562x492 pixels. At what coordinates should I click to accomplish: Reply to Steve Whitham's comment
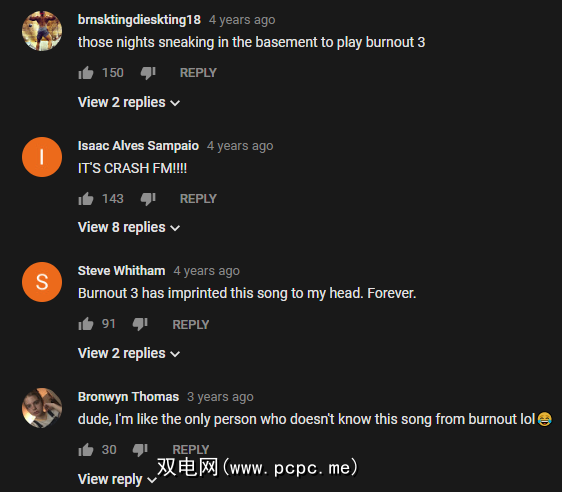pyautogui.click(x=191, y=325)
